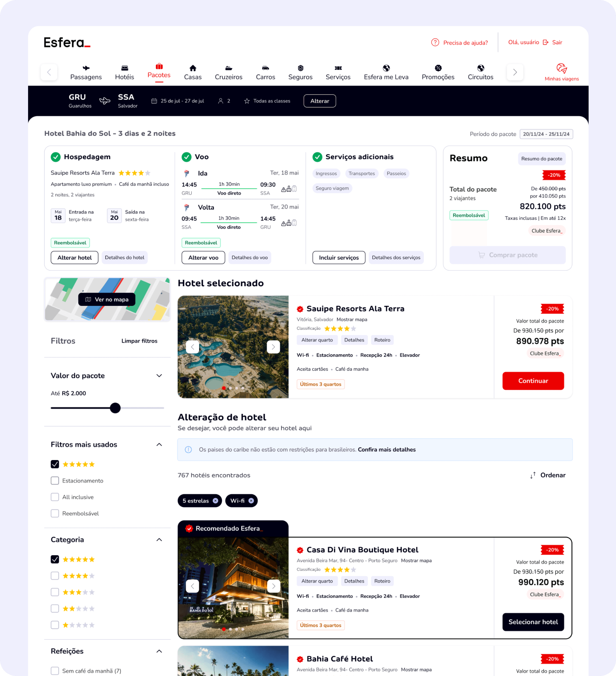This screenshot has height=676, width=616.
Task: Click the Alterar hotel button
Action: click(74, 257)
